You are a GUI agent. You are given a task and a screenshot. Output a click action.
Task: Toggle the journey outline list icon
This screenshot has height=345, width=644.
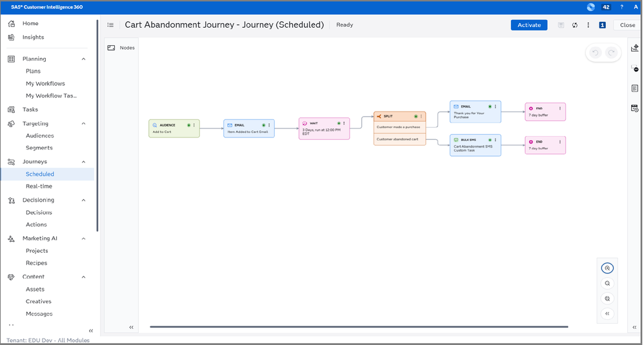[x=110, y=25]
